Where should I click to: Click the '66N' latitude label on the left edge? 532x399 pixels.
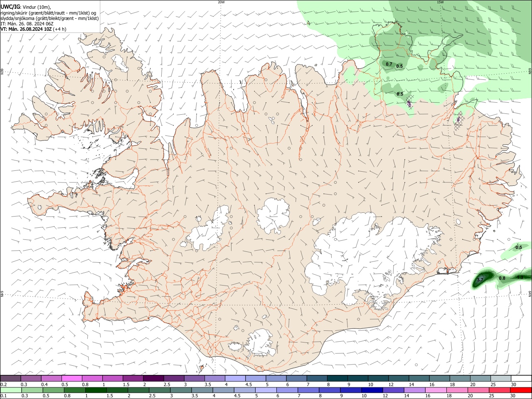2,71
